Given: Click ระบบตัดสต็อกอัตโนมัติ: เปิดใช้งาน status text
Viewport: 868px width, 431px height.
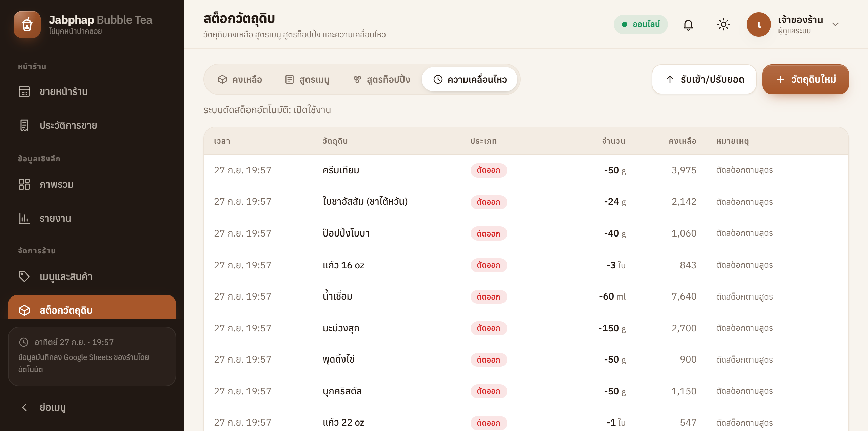Looking at the screenshot, I should click(x=267, y=110).
